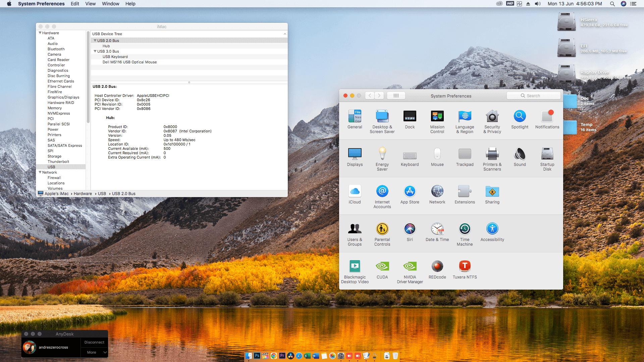
Task: Open the Mouse preference pane
Action: point(437,157)
